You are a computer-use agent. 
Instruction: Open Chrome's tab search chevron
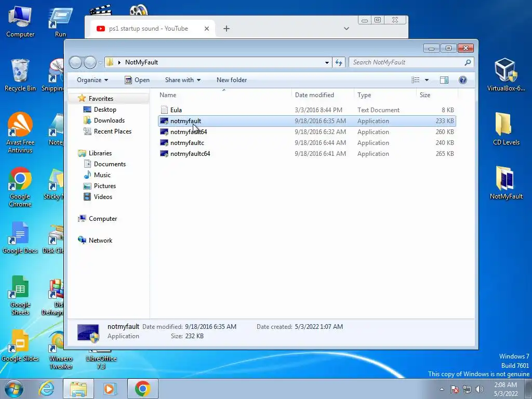[347, 29]
